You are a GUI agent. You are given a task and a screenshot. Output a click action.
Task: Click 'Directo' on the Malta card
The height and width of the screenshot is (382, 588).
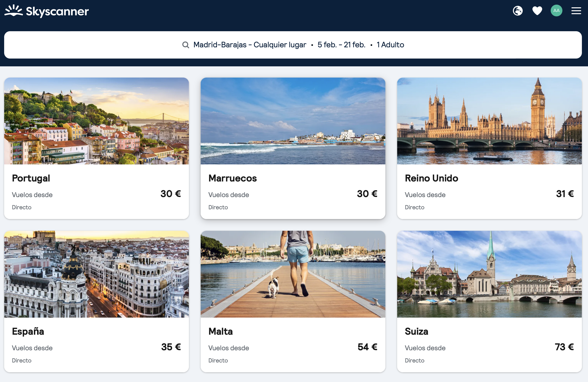pos(218,360)
